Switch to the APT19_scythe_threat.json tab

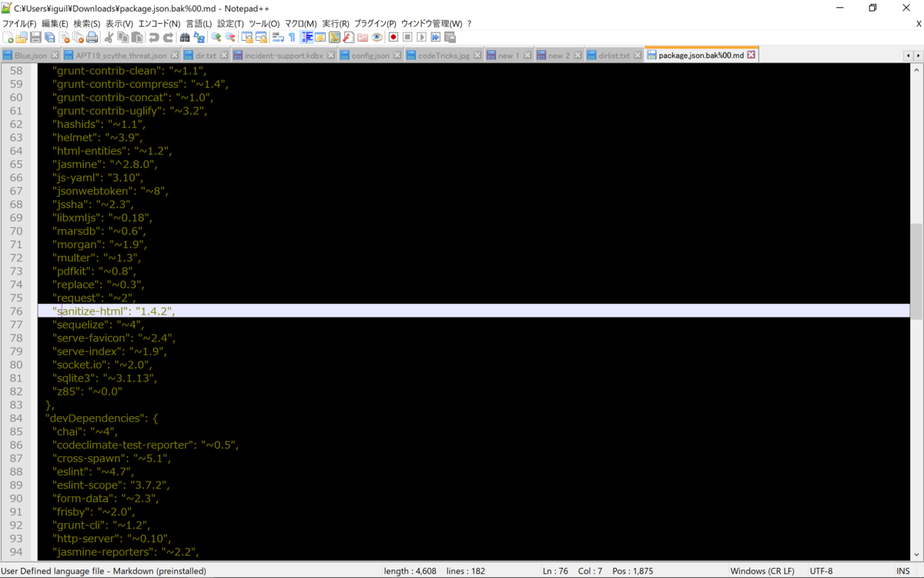(121, 55)
